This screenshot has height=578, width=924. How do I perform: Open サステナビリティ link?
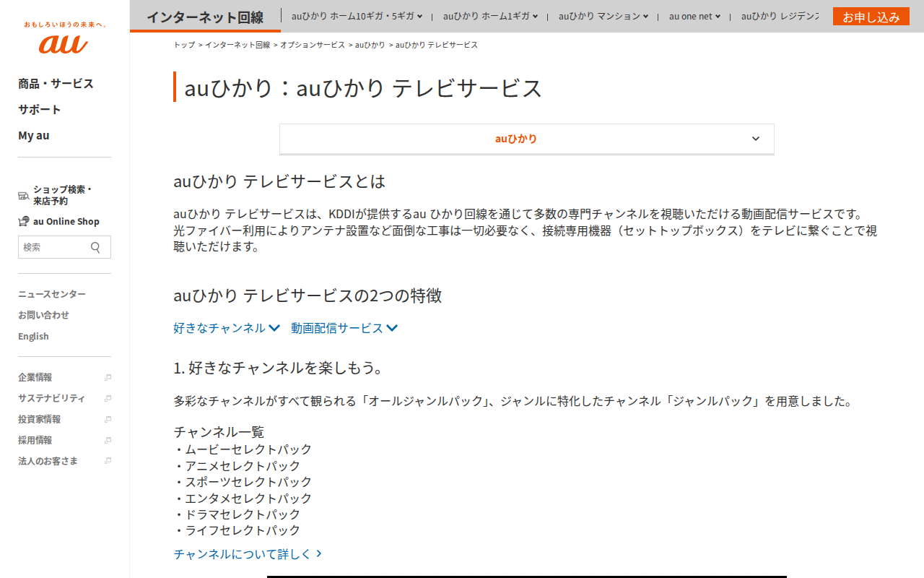[51, 398]
